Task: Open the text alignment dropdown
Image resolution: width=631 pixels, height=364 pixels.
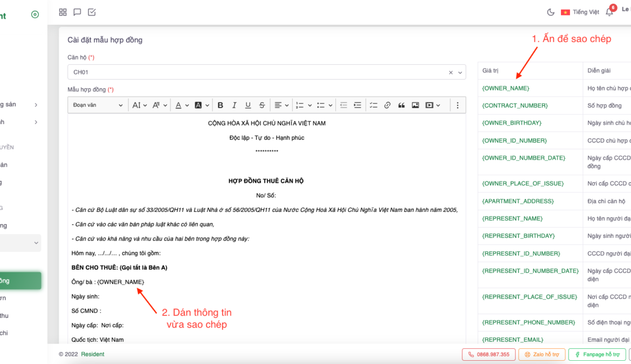Action: point(281,105)
